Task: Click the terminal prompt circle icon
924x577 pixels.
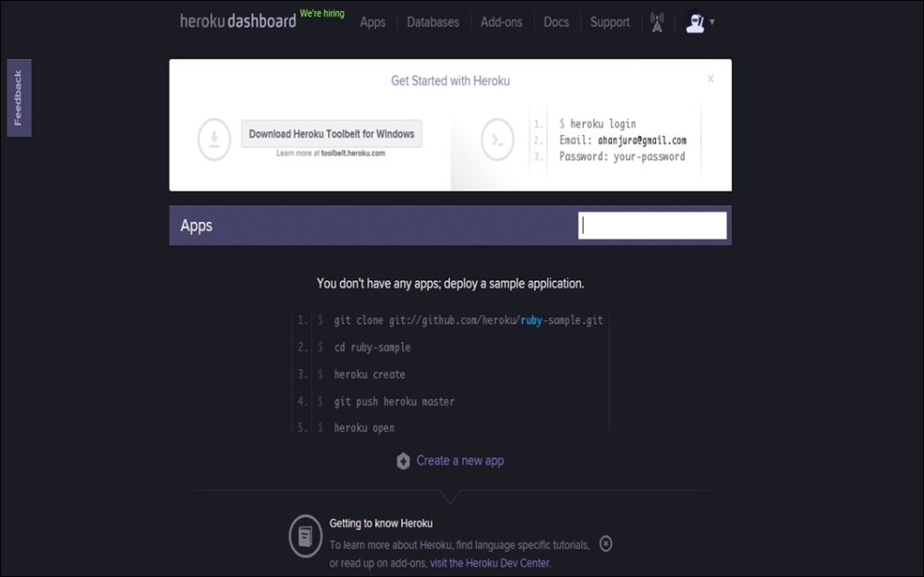Action: tap(497, 140)
